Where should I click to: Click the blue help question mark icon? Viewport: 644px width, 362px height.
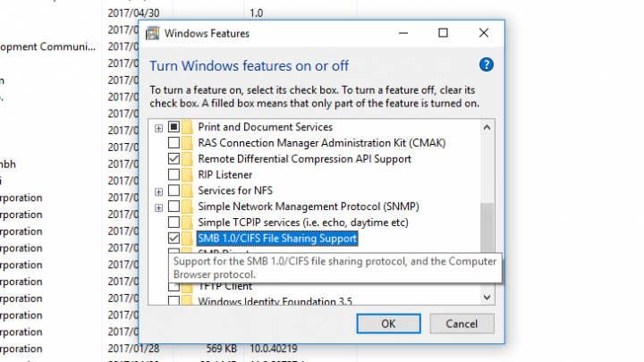click(x=487, y=65)
